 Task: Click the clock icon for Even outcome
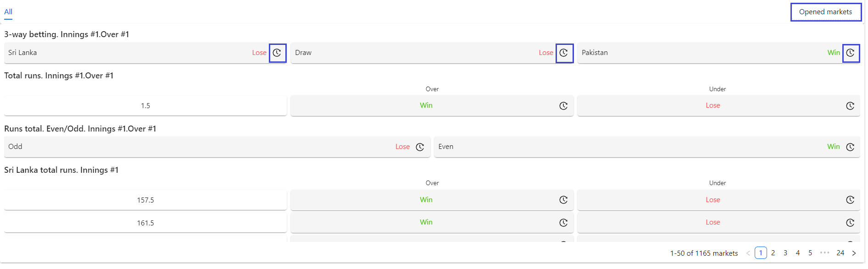(850, 147)
